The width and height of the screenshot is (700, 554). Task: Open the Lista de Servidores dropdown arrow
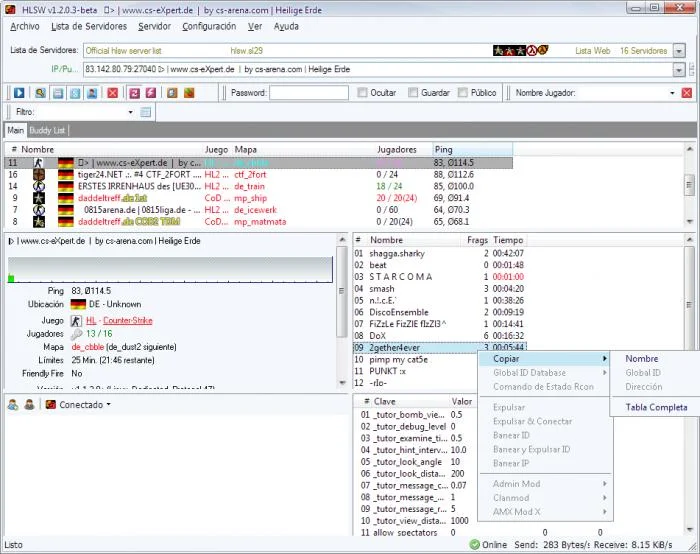pos(679,50)
